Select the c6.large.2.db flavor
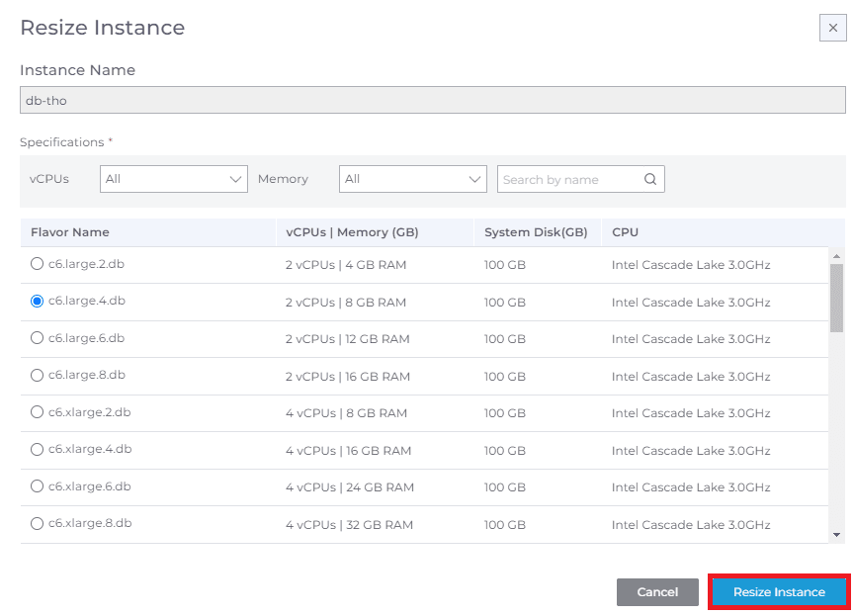 (38, 264)
